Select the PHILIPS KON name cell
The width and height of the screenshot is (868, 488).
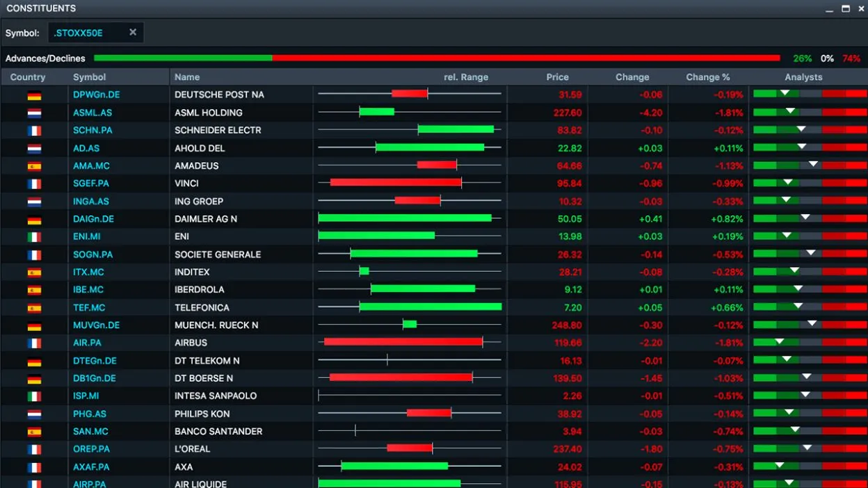click(x=241, y=414)
